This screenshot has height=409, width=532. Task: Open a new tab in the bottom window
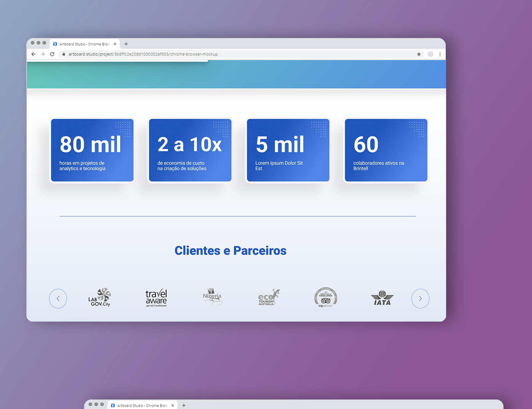click(x=184, y=405)
